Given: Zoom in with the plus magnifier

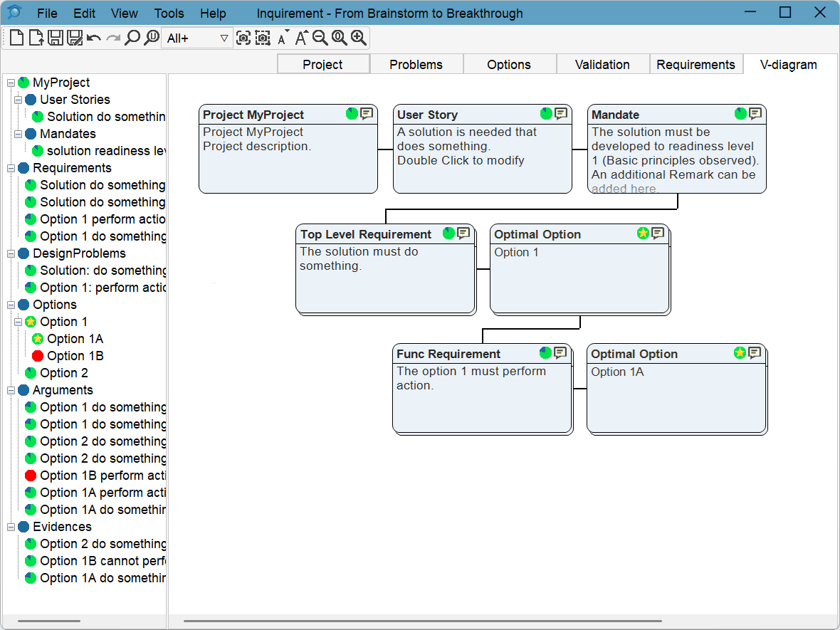Looking at the screenshot, I should (x=358, y=38).
